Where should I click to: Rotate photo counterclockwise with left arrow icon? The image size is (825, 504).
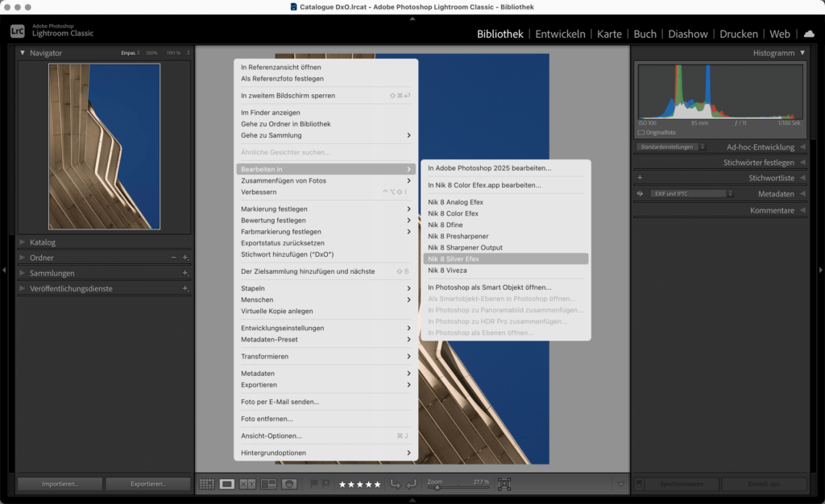point(395,484)
